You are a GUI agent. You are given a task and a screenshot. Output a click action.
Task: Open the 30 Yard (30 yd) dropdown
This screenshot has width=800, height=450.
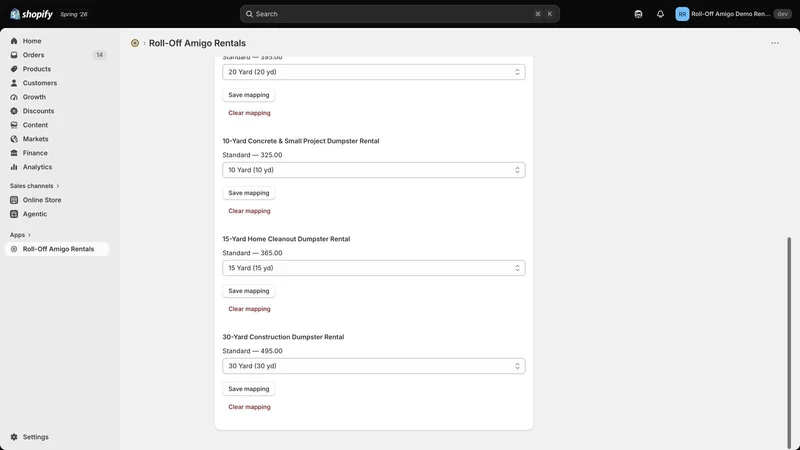tap(373, 366)
